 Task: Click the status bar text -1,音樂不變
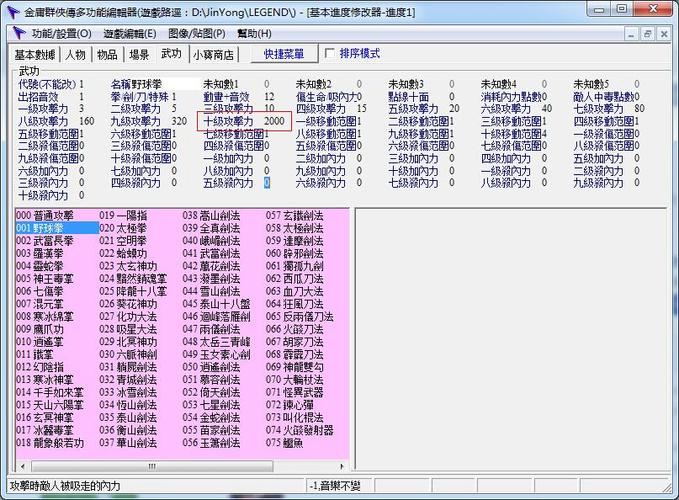pyautogui.click(x=335, y=486)
